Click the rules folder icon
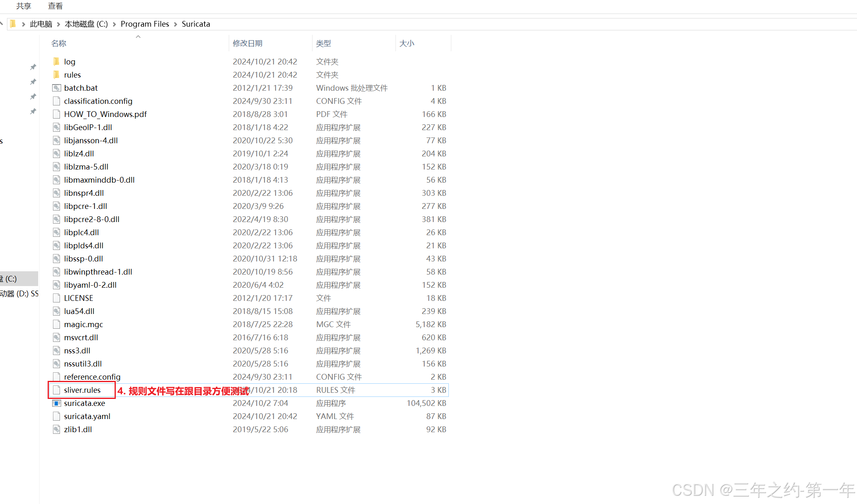Viewport: 857px width, 504px height. [x=56, y=75]
